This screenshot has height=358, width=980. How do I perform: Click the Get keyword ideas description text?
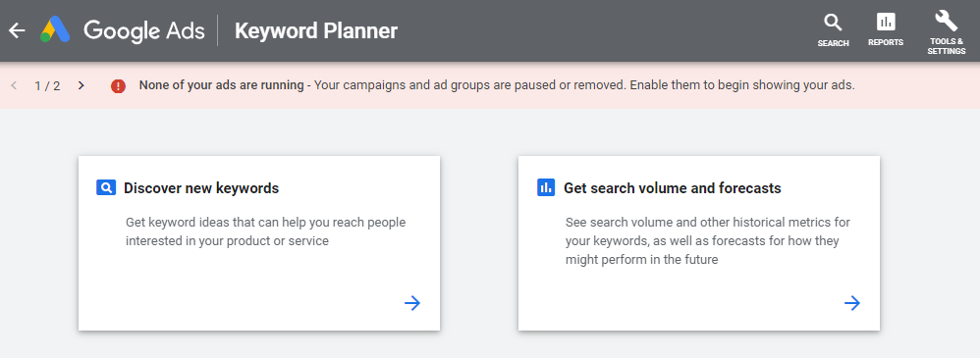[x=266, y=231]
